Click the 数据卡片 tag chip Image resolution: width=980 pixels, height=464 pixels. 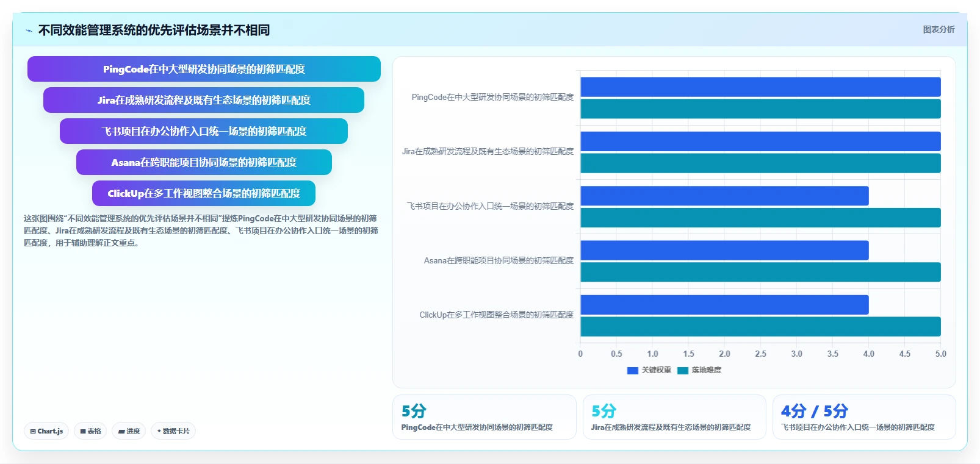173,431
